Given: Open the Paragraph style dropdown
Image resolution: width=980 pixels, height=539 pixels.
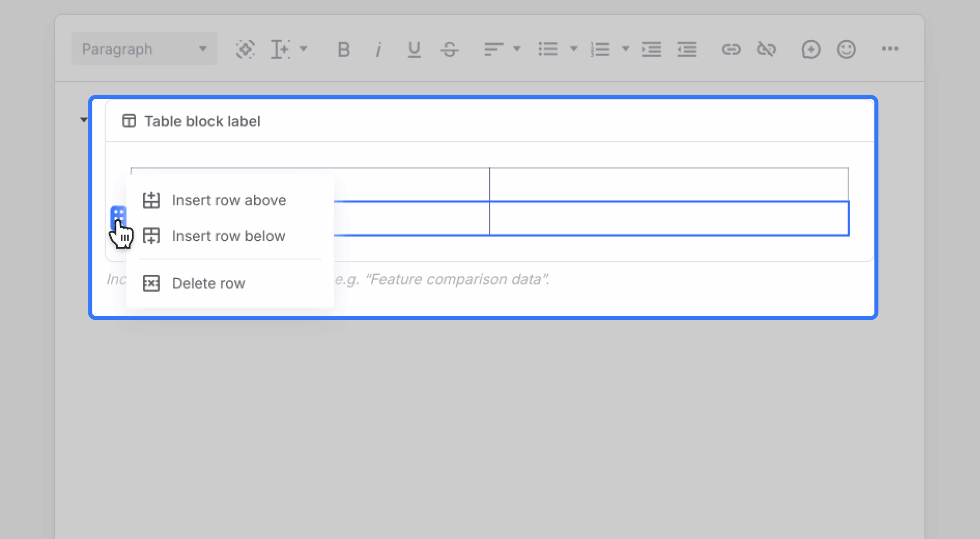Looking at the screenshot, I should point(144,49).
